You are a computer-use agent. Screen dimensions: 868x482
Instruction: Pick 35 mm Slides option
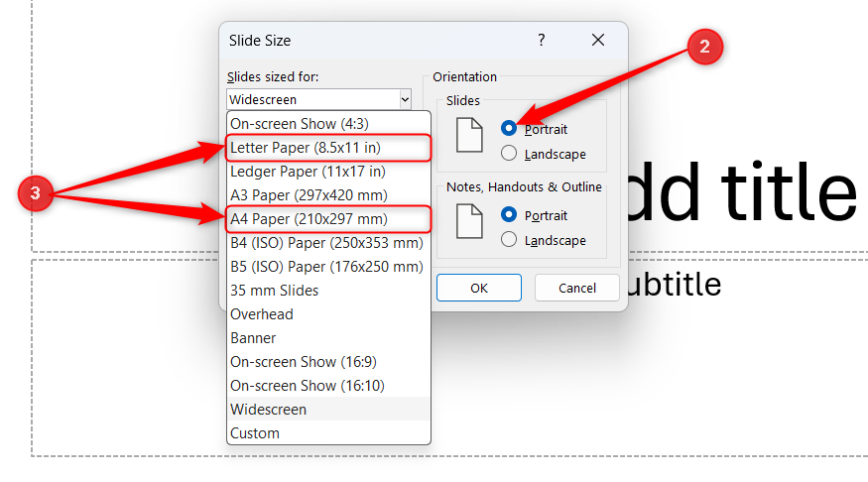(x=328, y=291)
